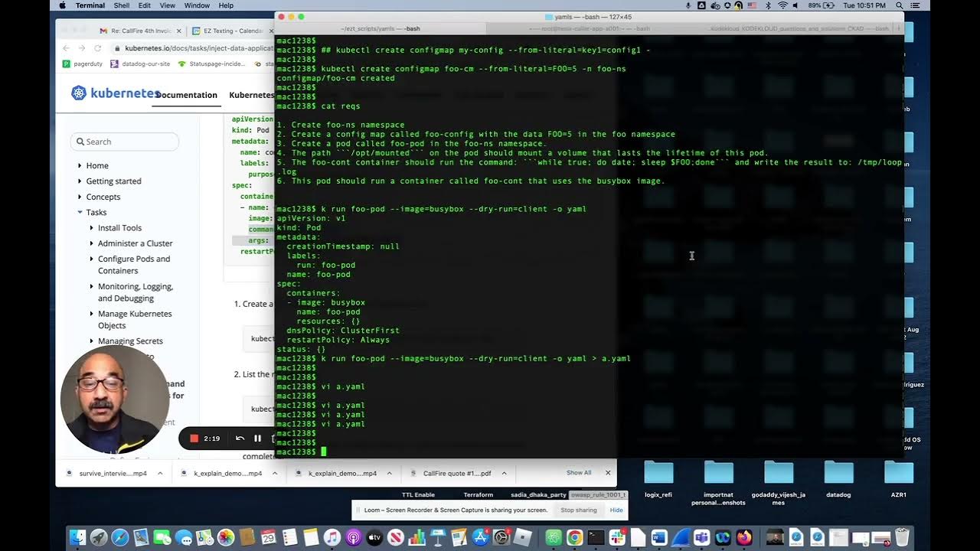Click the Kubernetes docs Search field

tap(125, 142)
